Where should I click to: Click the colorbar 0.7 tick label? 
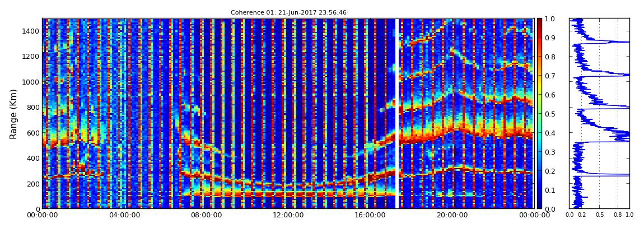click(x=549, y=76)
